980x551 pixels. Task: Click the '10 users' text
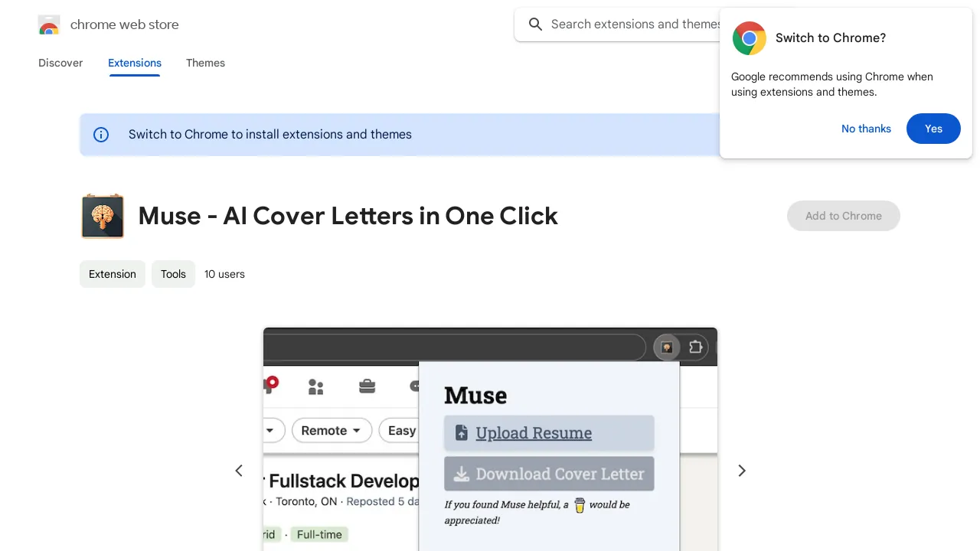[224, 274]
